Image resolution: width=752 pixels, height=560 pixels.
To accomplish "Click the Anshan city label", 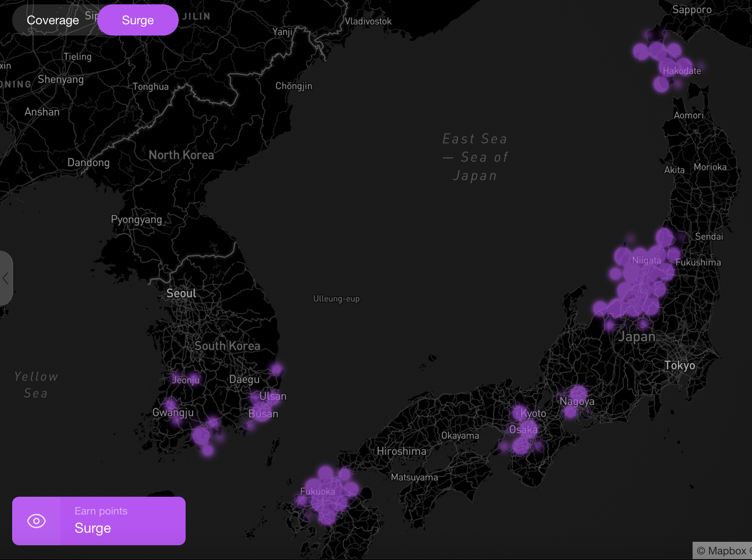I will (x=42, y=112).
